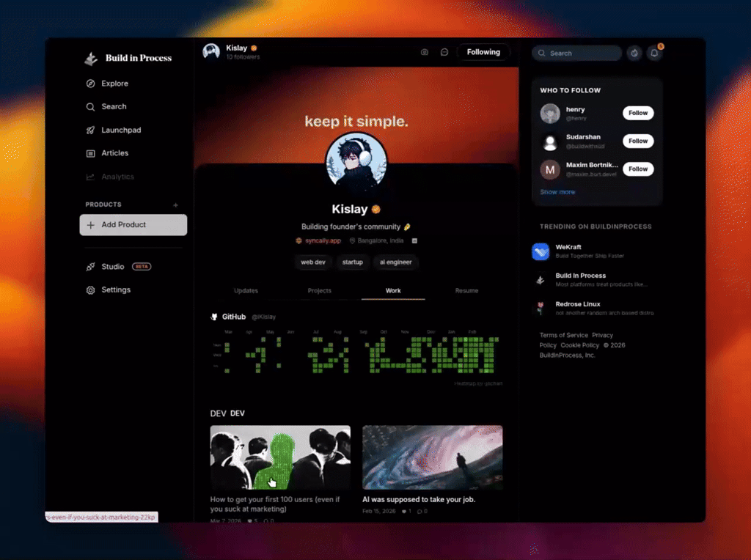
Task: Open the Cookie Policy link
Action: click(579, 345)
